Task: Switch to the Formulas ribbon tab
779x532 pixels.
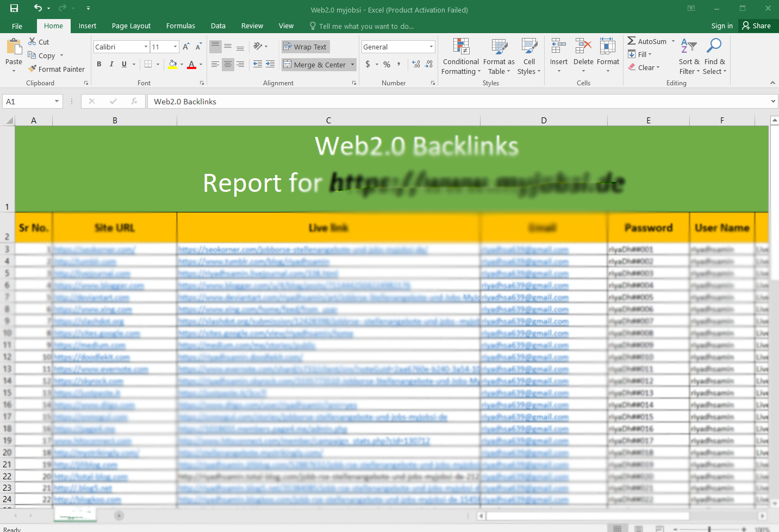Action: tap(180, 26)
